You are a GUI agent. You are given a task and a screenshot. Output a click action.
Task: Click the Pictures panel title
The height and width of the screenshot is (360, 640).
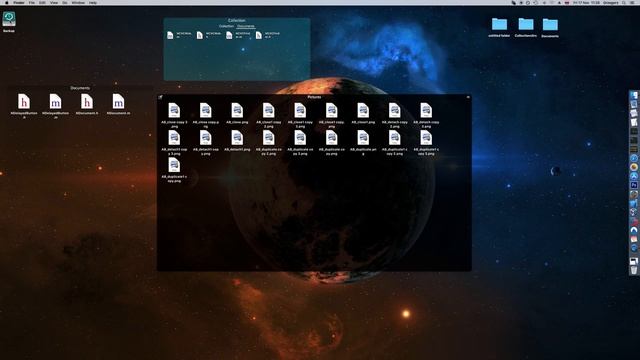[314, 97]
